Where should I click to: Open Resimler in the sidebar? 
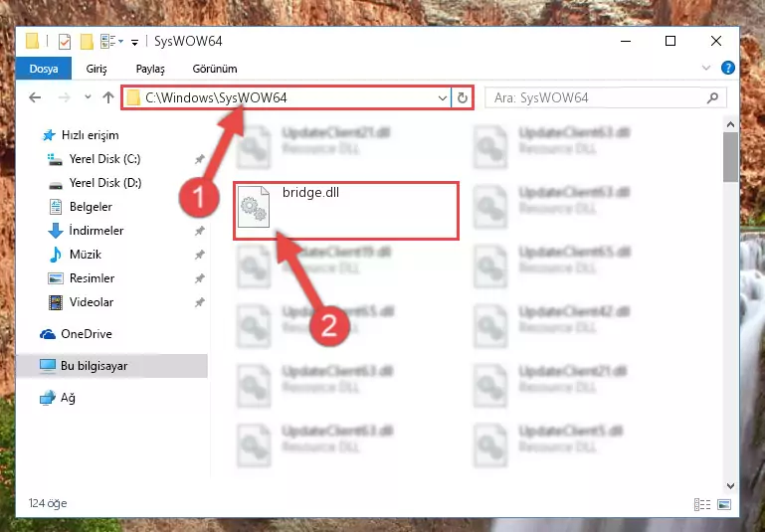coord(92,278)
